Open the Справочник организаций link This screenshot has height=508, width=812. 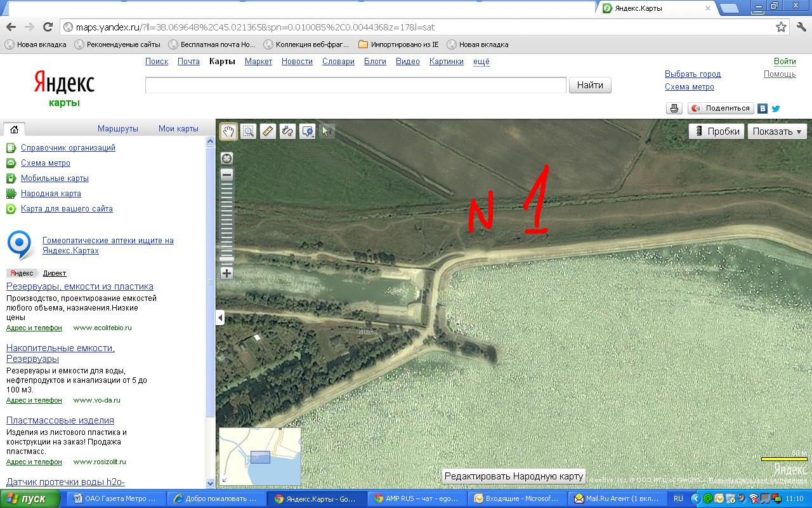pyautogui.click(x=68, y=148)
